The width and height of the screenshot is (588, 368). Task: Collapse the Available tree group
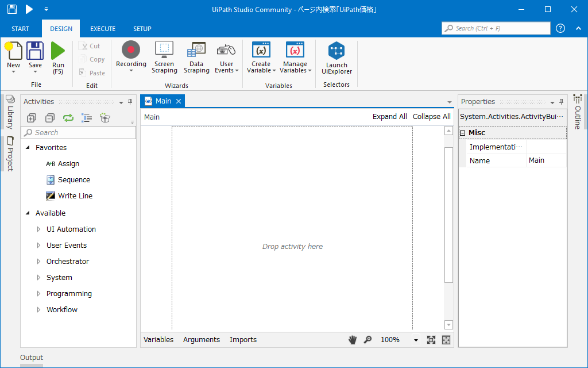click(x=28, y=213)
